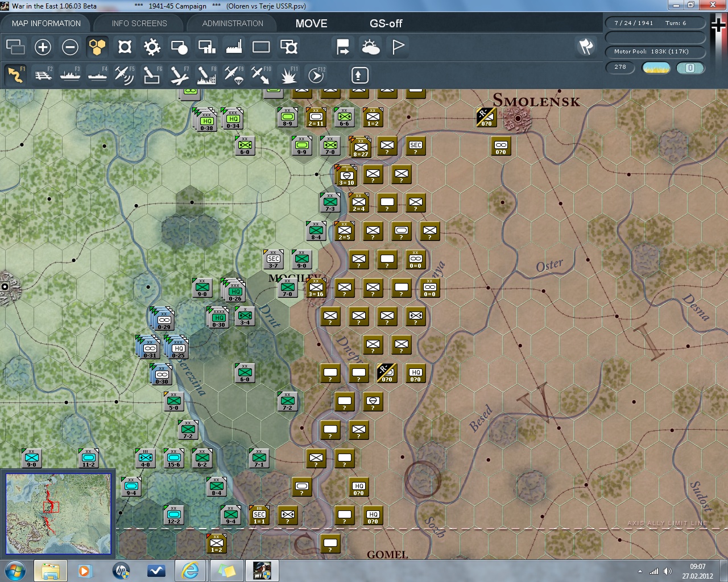The height and width of the screenshot is (582, 728).
Task: Select the SEC 3-7 security unit
Action: (273, 259)
